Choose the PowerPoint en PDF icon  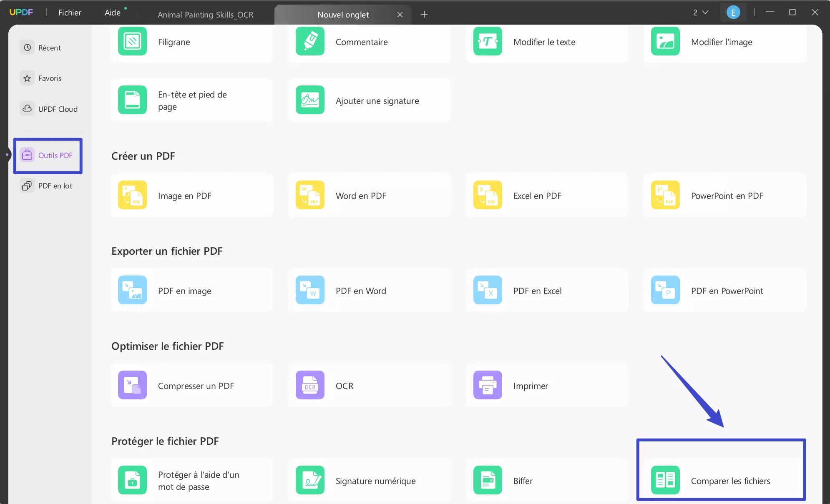pyautogui.click(x=665, y=195)
